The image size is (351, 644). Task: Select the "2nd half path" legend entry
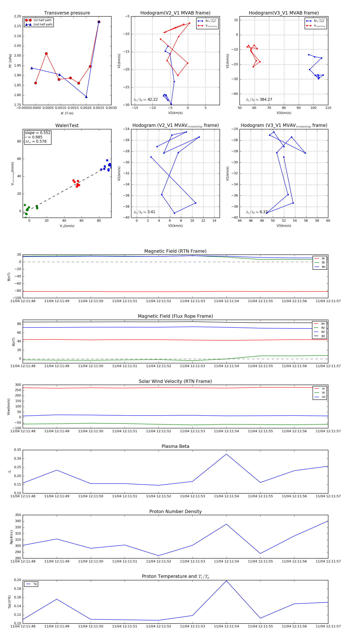click(x=39, y=25)
